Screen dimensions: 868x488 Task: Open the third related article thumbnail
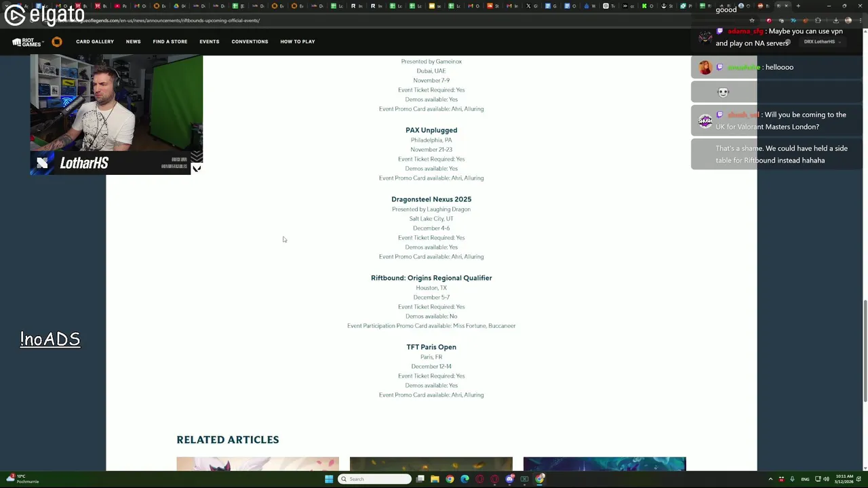tap(605, 464)
